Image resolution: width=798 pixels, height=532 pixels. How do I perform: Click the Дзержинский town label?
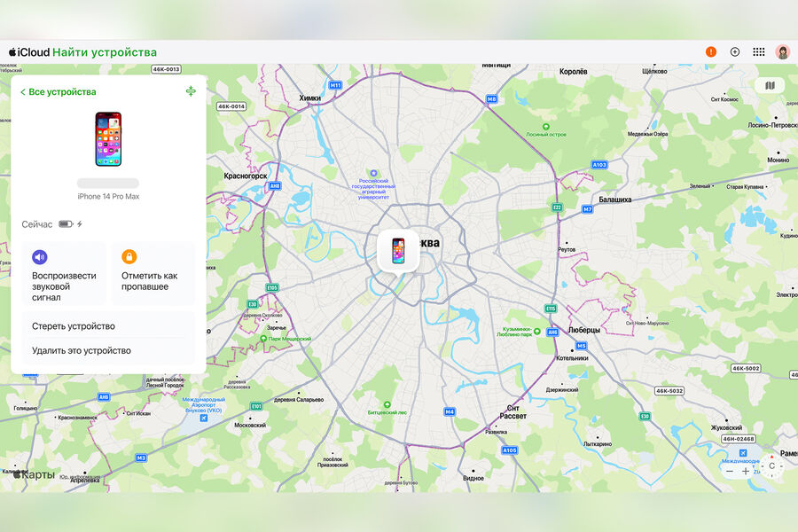(562, 390)
